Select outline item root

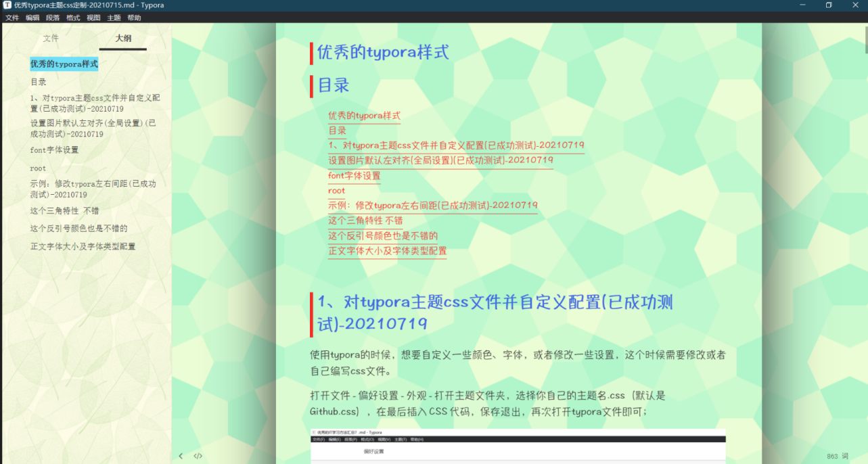pyautogui.click(x=38, y=168)
